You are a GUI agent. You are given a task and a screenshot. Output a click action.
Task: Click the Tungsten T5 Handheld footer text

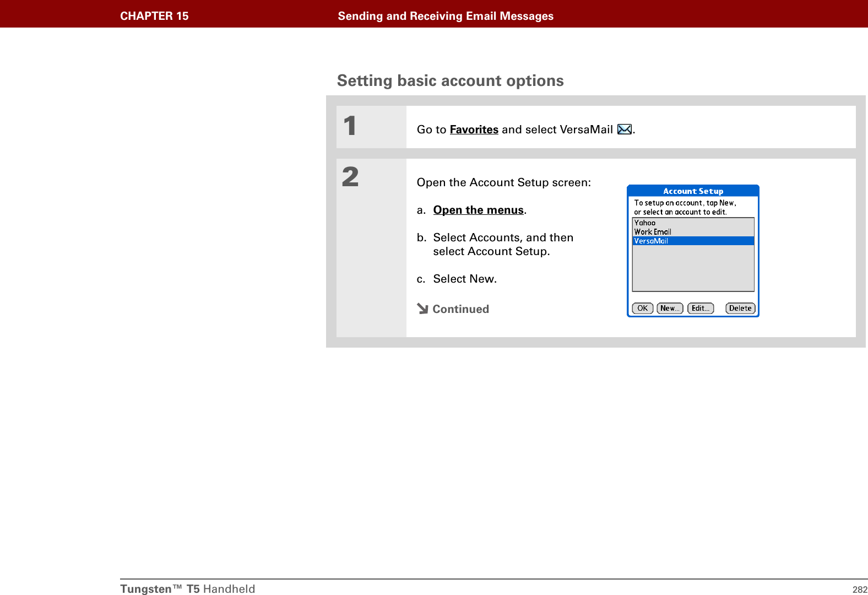188,589
